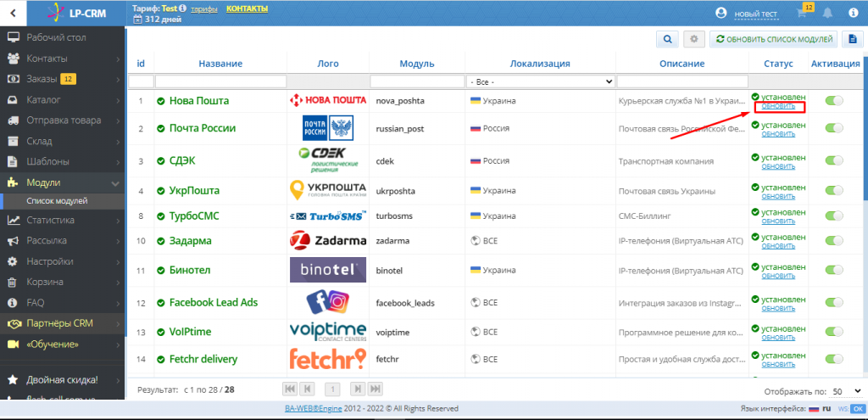
Task: Open the Локализация filter dropdown
Action: pyautogui.click(x=540, y=81)
